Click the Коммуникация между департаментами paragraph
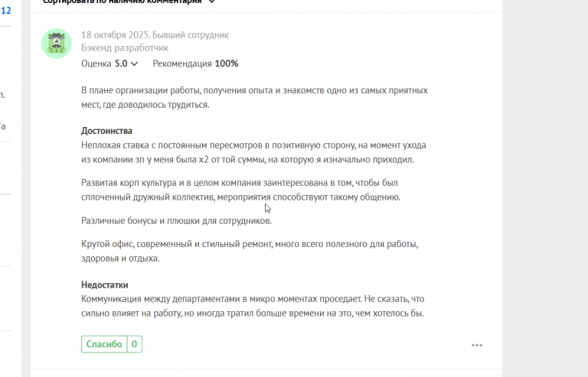The height and width of the screenshot is (377, 588). [x=253, y=306]
